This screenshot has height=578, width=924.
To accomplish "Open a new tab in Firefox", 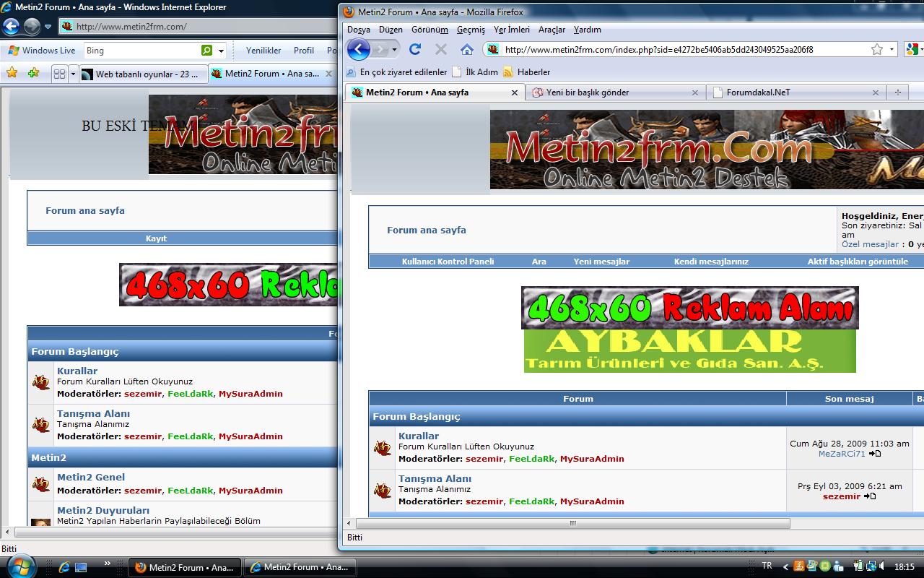I will pos(897,92).
